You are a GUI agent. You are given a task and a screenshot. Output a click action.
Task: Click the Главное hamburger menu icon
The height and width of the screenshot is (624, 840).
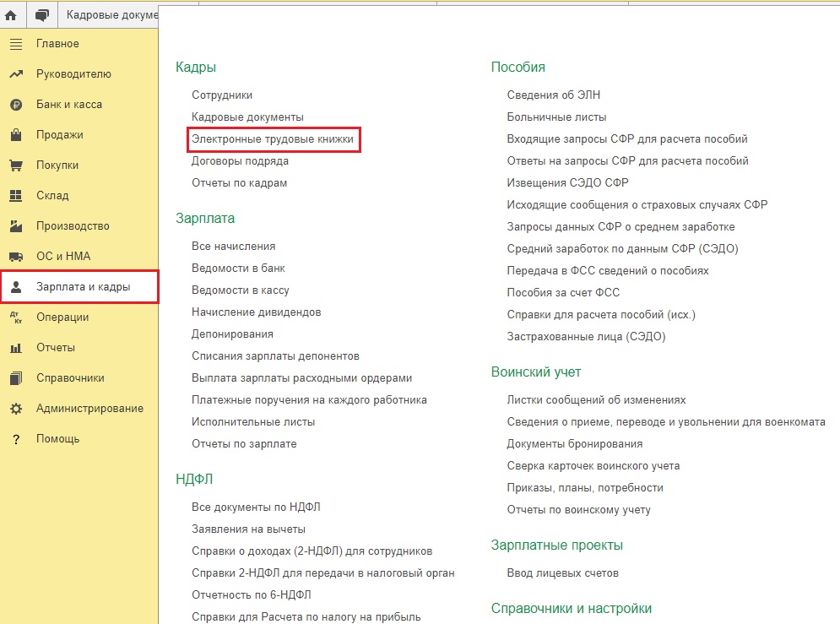(16, 44)
